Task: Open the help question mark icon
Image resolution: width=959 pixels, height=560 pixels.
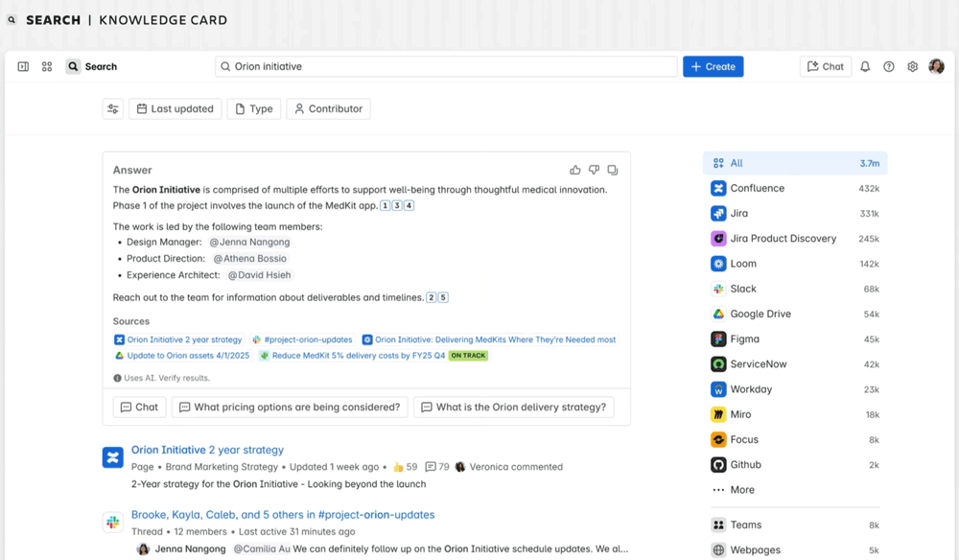Action: [x=889, y=66]
